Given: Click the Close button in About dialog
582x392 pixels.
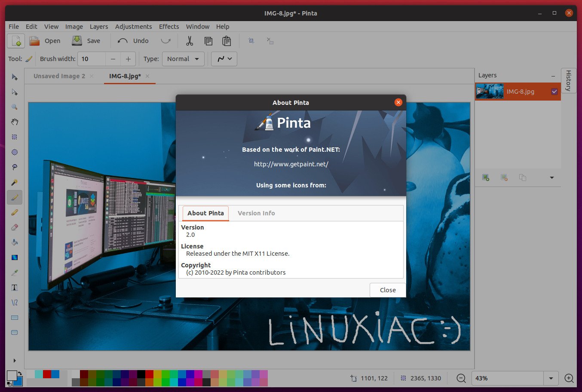Looking at the screenshot, I should (388, 290).
